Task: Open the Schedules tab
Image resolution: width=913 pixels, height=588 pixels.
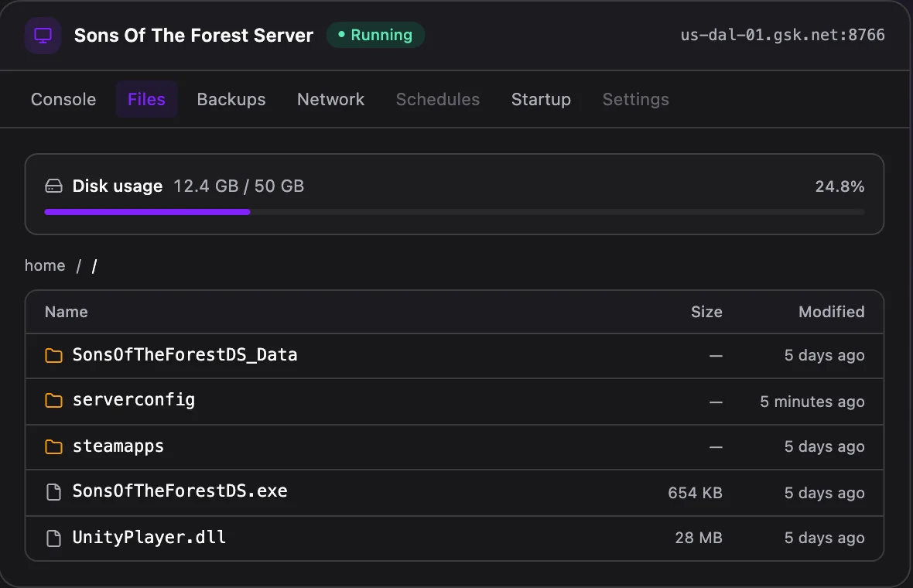Action: [x=438, y=100]
